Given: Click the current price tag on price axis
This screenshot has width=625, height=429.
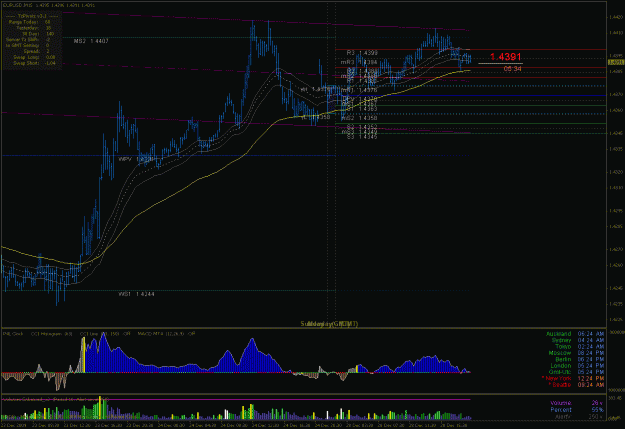Looking at the screenshot, I should [616, 62].
